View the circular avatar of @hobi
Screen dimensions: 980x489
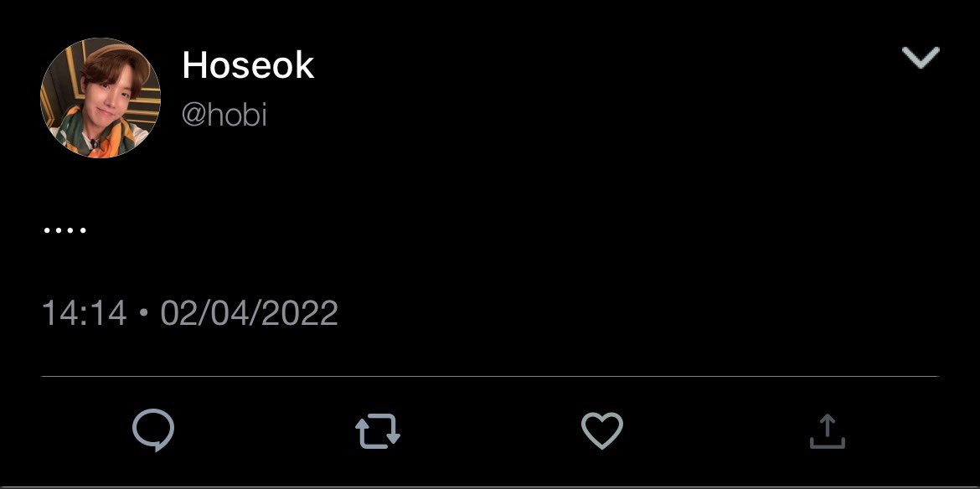click(x=101, y=98)
